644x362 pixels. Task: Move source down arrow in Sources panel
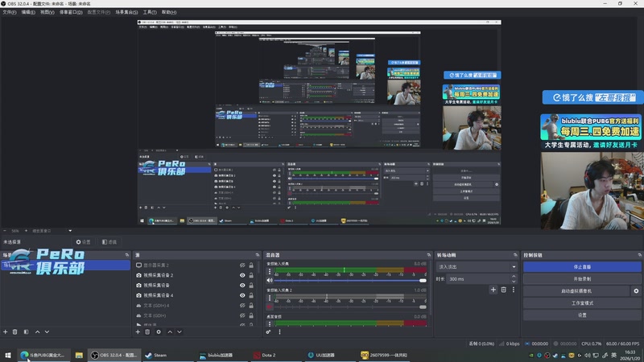tap(180, 331)
